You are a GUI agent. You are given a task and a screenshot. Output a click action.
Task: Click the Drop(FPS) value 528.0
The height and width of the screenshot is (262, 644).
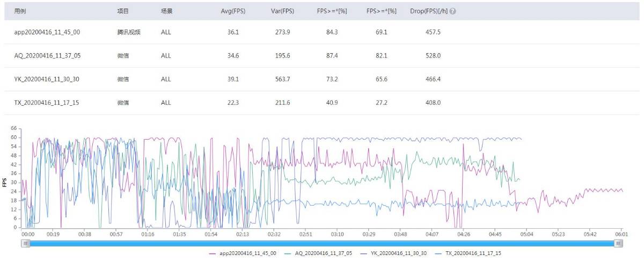tap(433, 56)
